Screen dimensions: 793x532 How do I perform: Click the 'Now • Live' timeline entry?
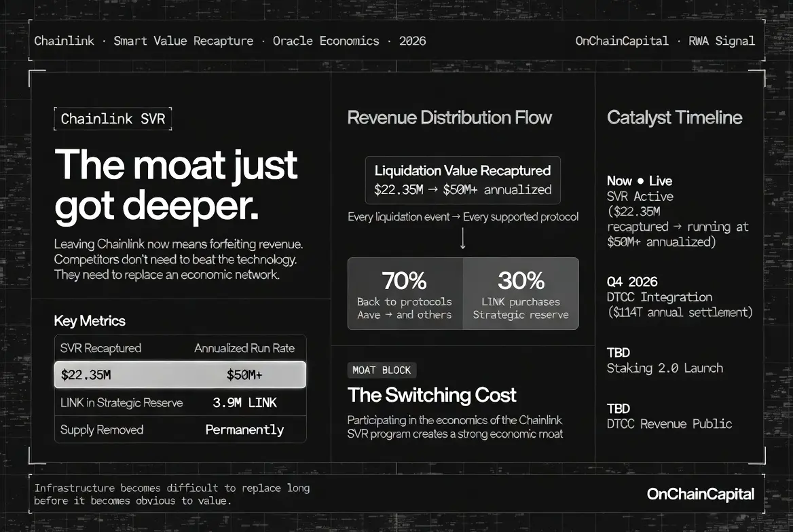tap(640, 181)
